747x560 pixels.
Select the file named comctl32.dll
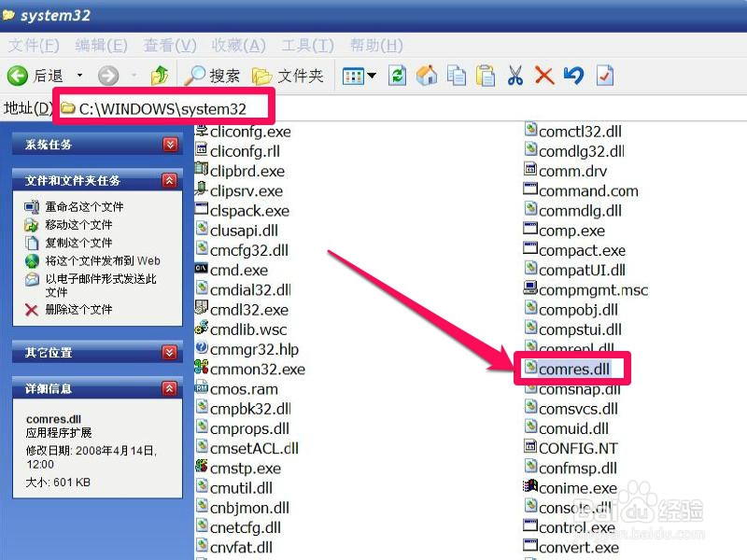(x=580, y=132)
